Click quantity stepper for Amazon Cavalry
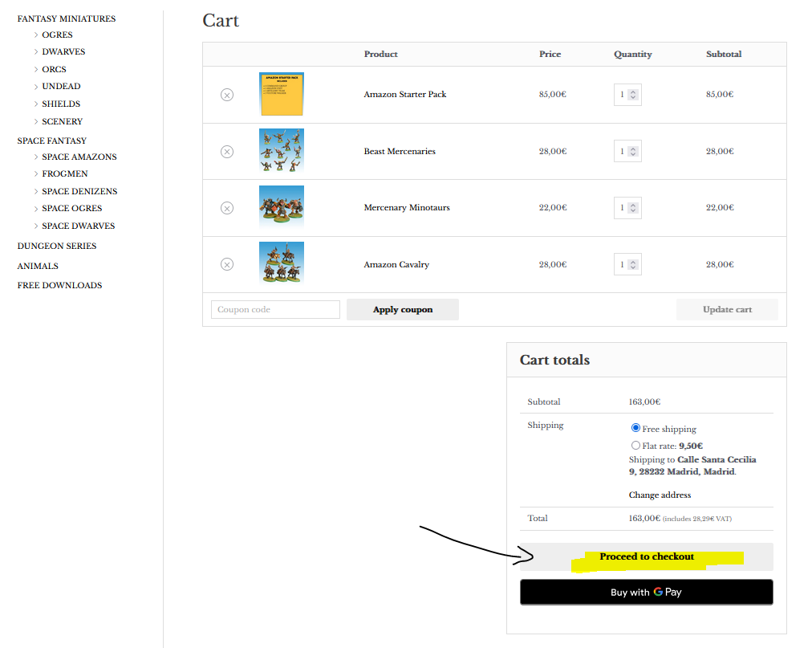 click(633, 264)
